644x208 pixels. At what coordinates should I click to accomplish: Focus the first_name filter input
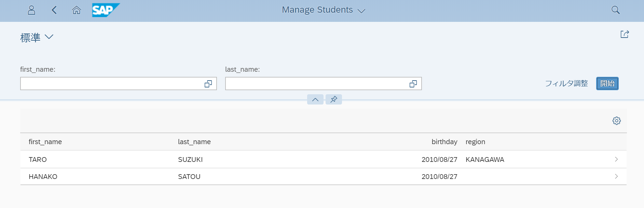coord(111,84)
